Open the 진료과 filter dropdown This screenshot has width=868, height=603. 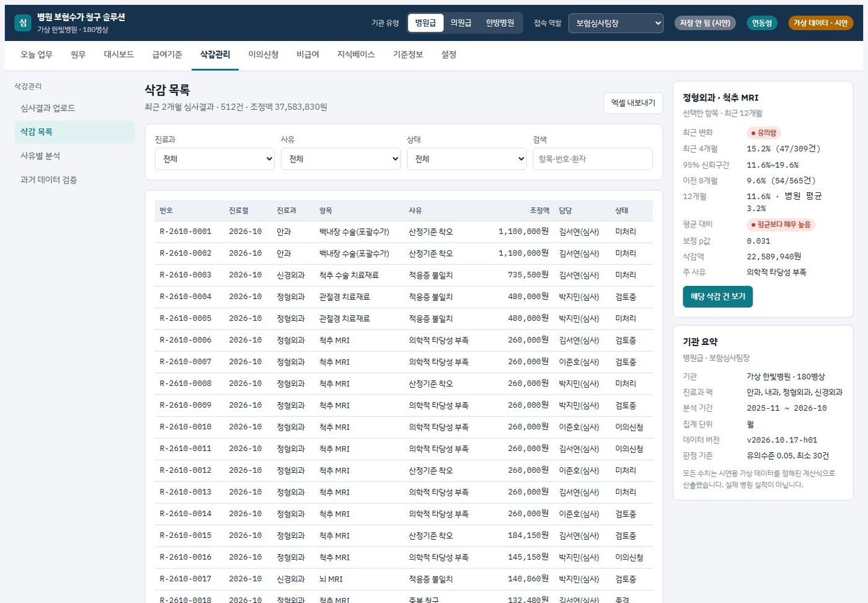click(x=215, y=159)
